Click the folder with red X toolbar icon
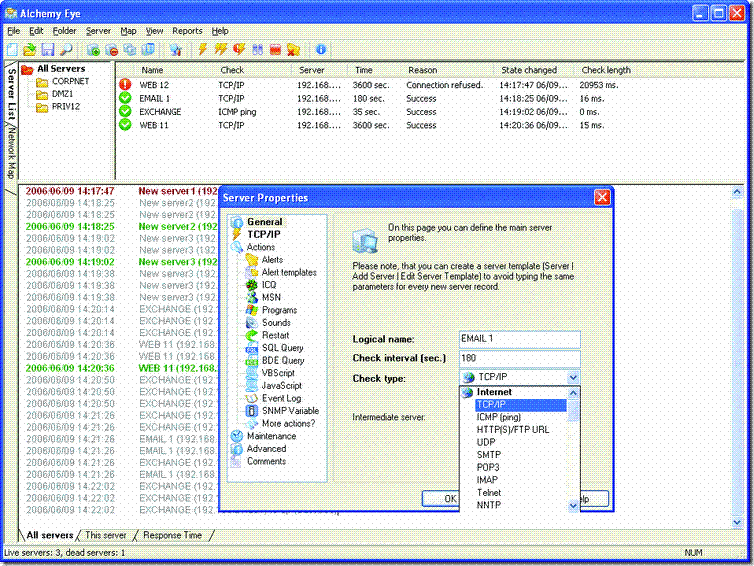This screenshot has height=566, width=754. (x=293, y=50)
